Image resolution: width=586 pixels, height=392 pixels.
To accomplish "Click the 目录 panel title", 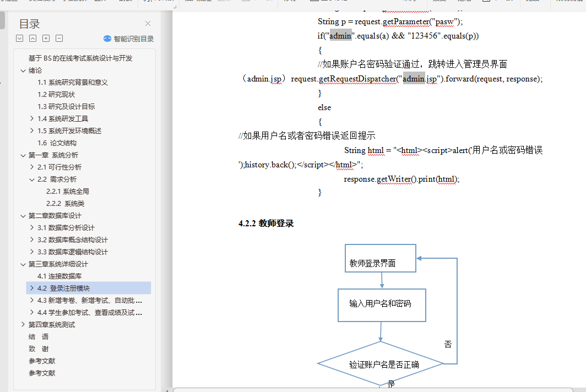I will click(x=30, y=24).
